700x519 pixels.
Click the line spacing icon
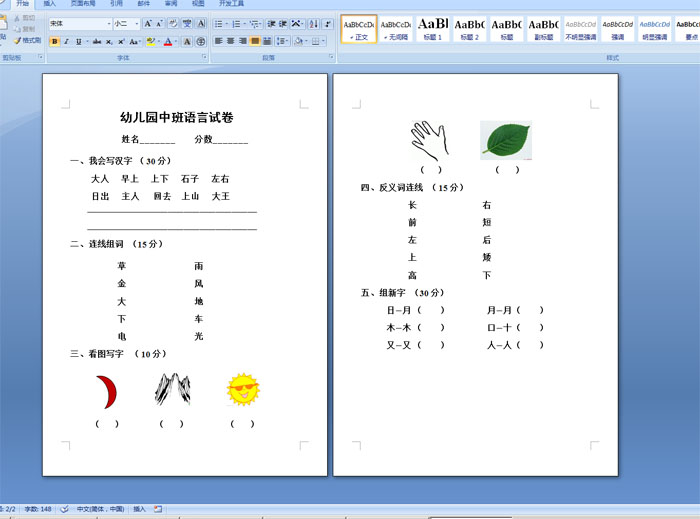[x=280, y=41]
